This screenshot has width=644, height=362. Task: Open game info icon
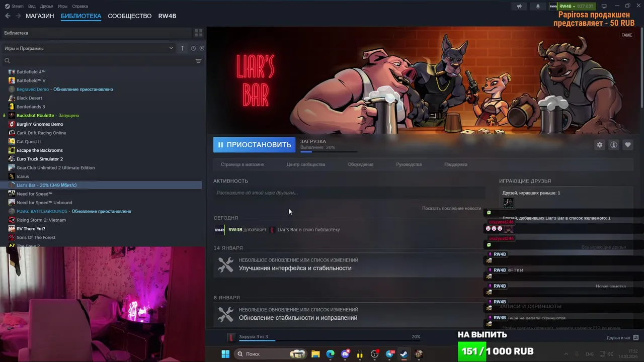coord(614,145)
